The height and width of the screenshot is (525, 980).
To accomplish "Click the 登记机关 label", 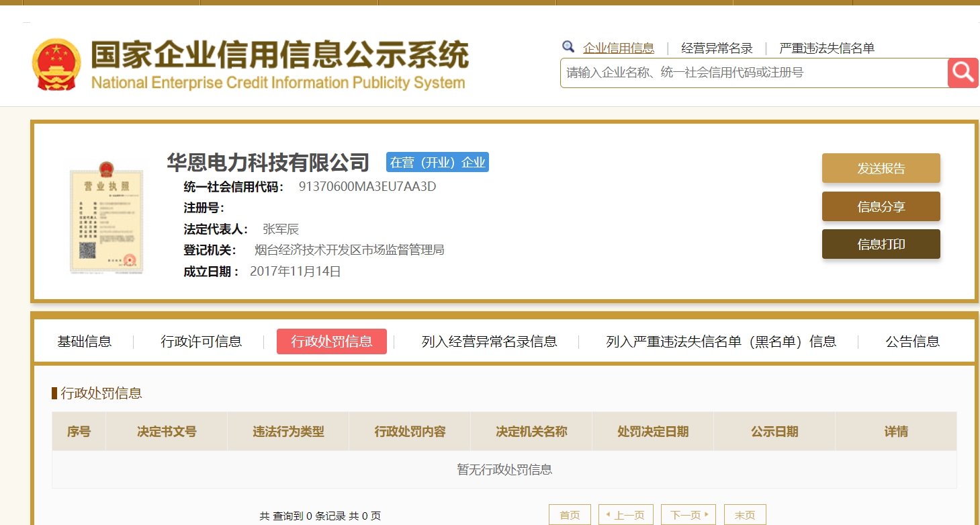I will click(x=210, y=250).
